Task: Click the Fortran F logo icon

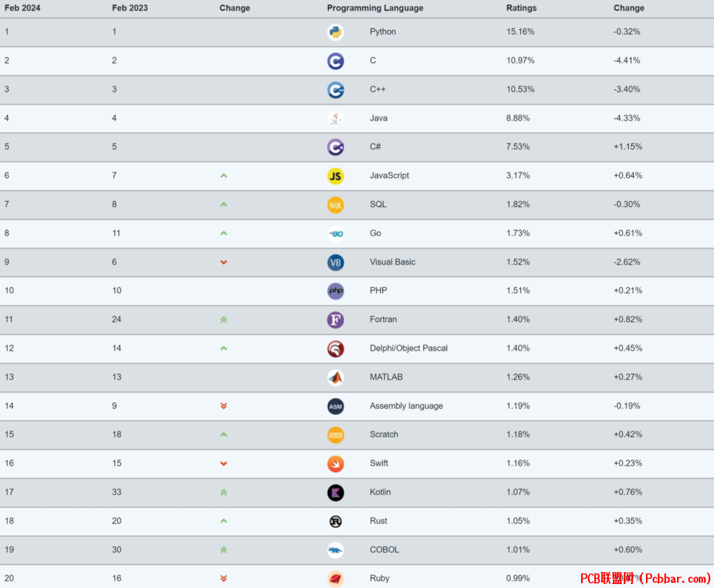Action: 336,319
